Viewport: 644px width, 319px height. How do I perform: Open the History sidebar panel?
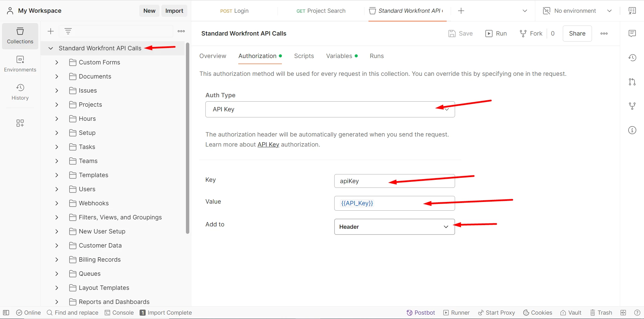20,92
